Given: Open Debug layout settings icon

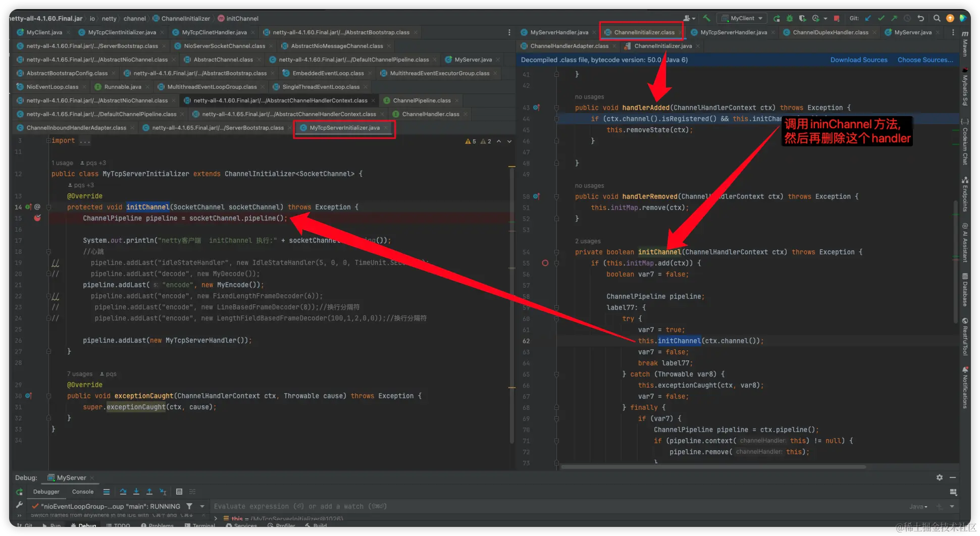Looking at the screenshot, I should [x=953, y=492].
